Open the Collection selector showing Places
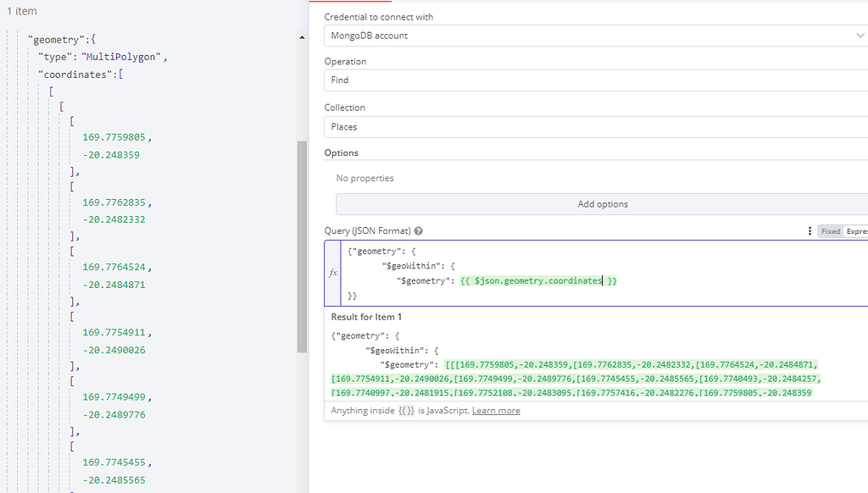This screenshot has width=868, height=493. click(x=593, y=125)
